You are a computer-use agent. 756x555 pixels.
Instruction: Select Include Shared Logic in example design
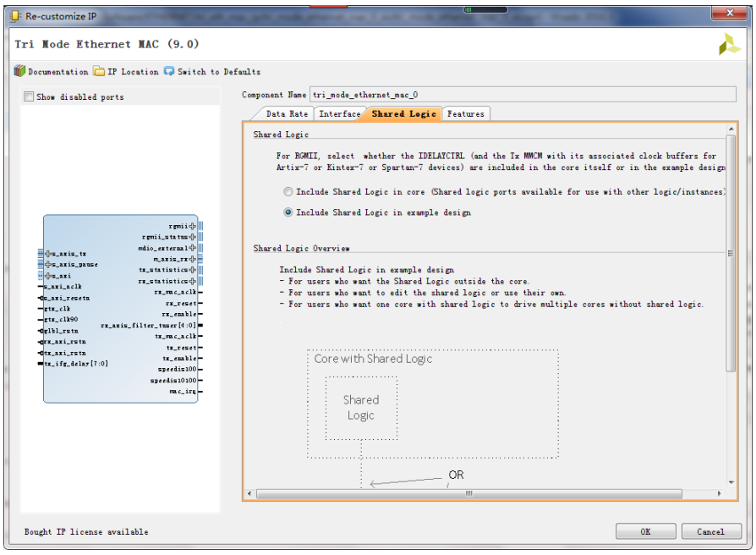pyautogui.click(x=288, y=212)
